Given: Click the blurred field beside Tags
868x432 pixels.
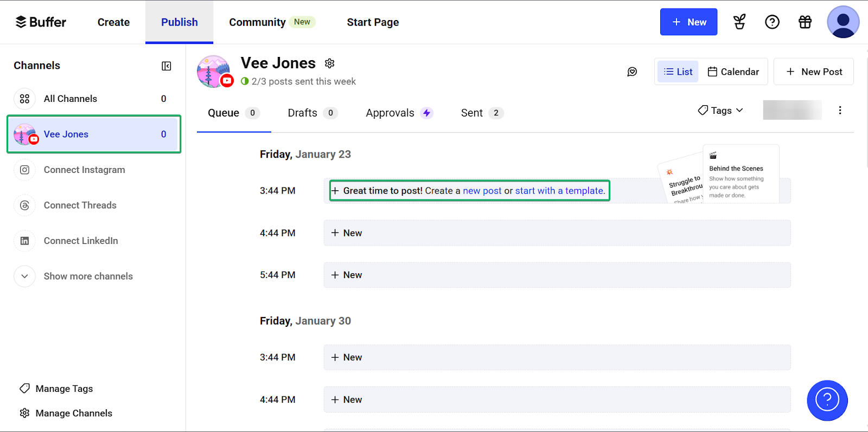Looking at the screenshot, I should pyautogui.click(x=792, y=110).
